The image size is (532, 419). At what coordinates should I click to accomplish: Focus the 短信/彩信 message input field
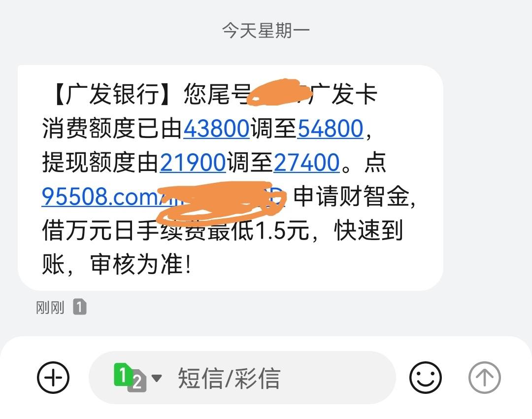tap(242, 378)
